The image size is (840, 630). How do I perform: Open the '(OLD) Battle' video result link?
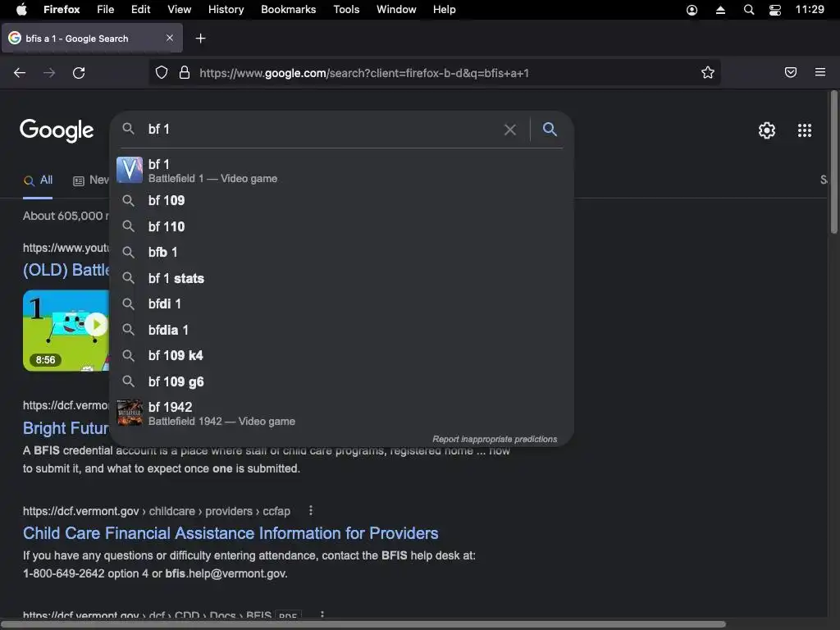pos(66,269)
